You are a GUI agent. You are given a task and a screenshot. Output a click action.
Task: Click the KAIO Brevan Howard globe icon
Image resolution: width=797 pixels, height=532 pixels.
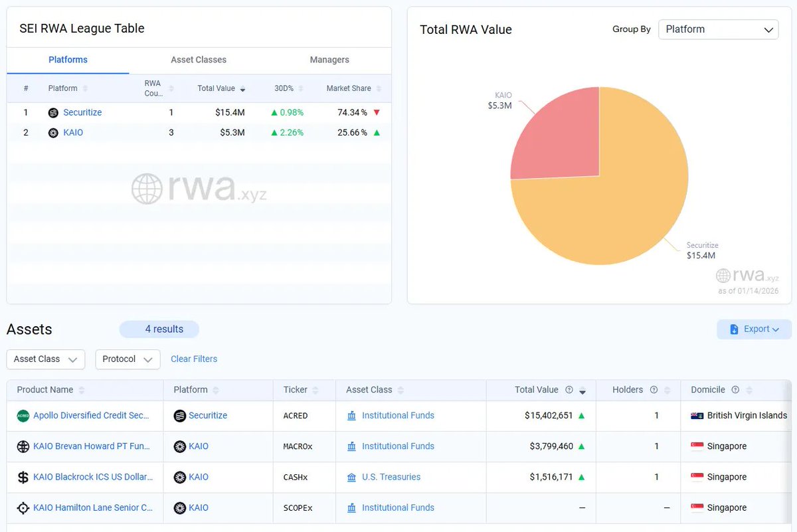23,446
